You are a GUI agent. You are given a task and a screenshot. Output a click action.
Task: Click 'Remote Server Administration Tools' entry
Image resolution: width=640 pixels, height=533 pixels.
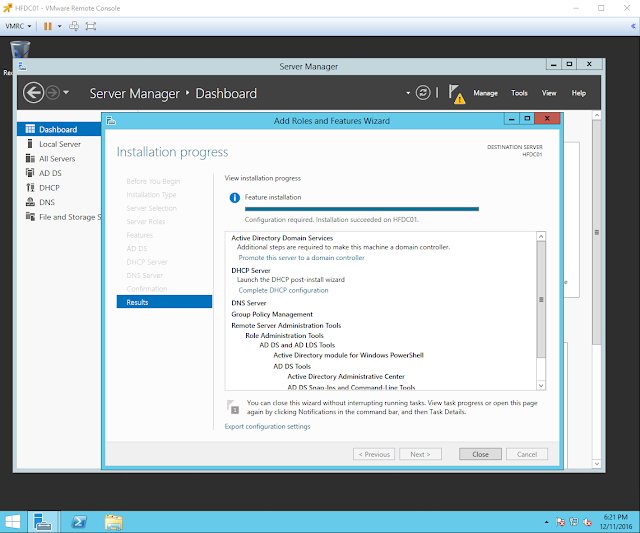(x=286, y=325)
